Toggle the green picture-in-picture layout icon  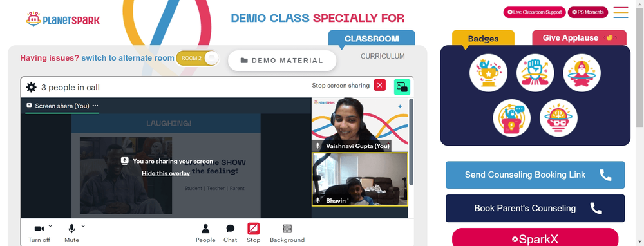(402, 87)
